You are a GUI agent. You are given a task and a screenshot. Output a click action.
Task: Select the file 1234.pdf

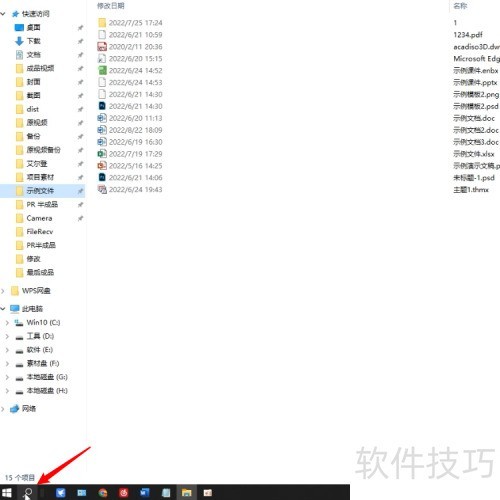pyautogui.click(x=468, y=35)
